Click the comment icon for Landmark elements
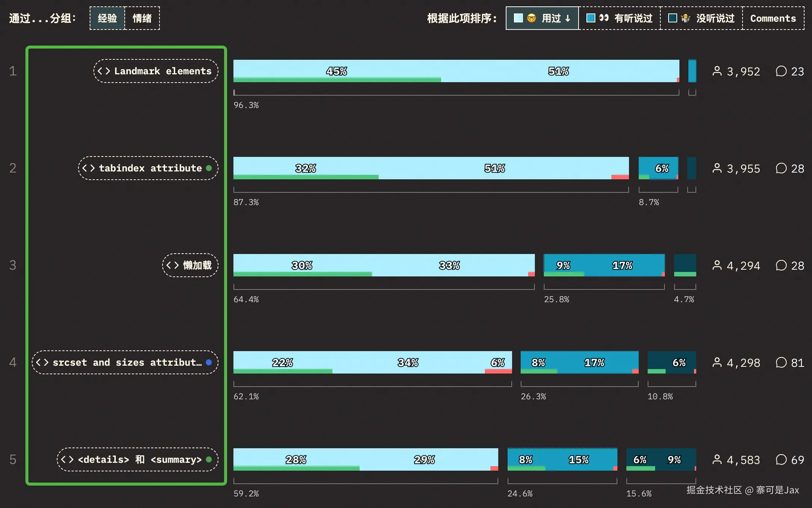The height and width of the screenshot is (508, 812). tap(781, 71)
